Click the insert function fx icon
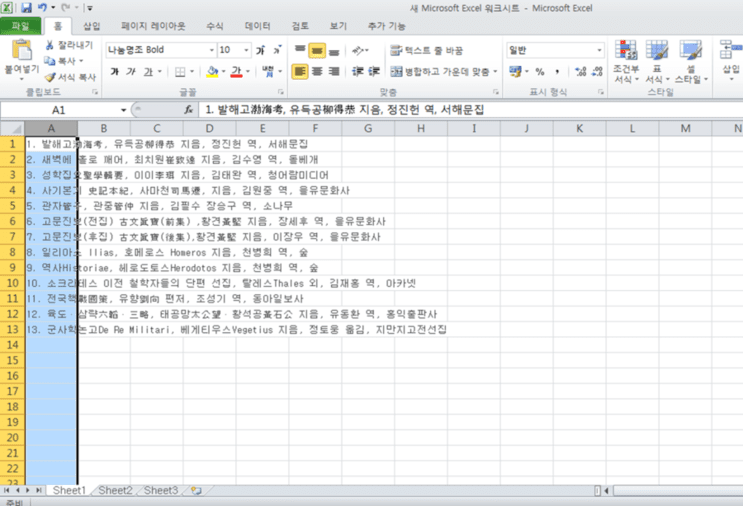 [x=188, y=110]
